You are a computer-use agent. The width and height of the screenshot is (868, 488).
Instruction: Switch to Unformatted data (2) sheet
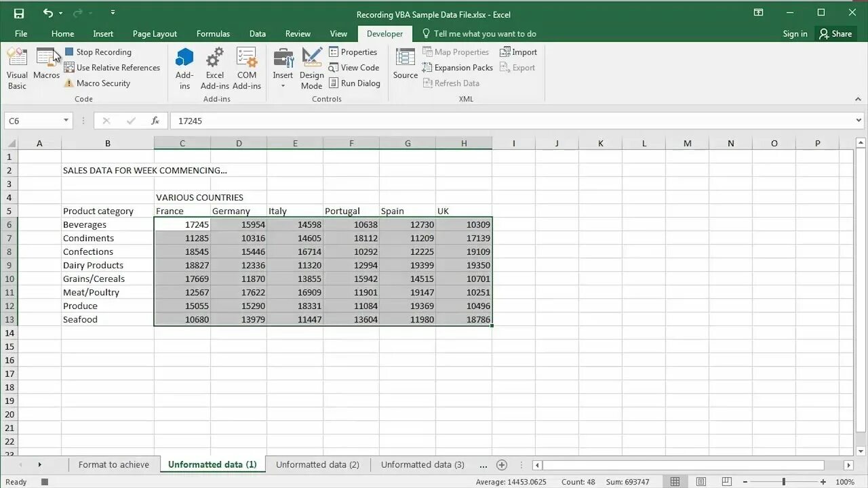(317, 465)
